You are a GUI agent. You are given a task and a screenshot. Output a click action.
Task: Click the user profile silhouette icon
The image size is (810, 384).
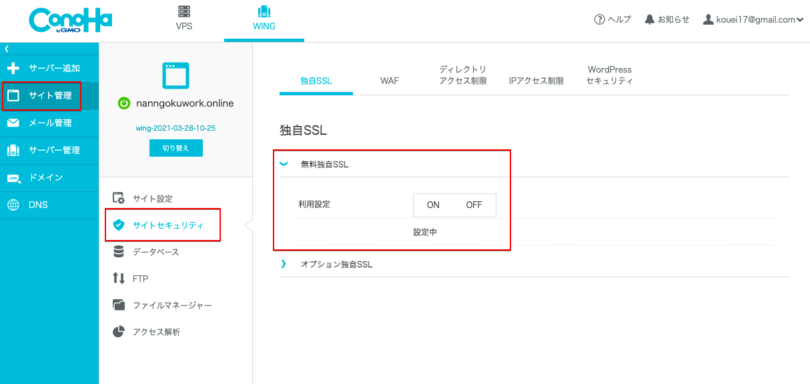click(x=708, y=20)
